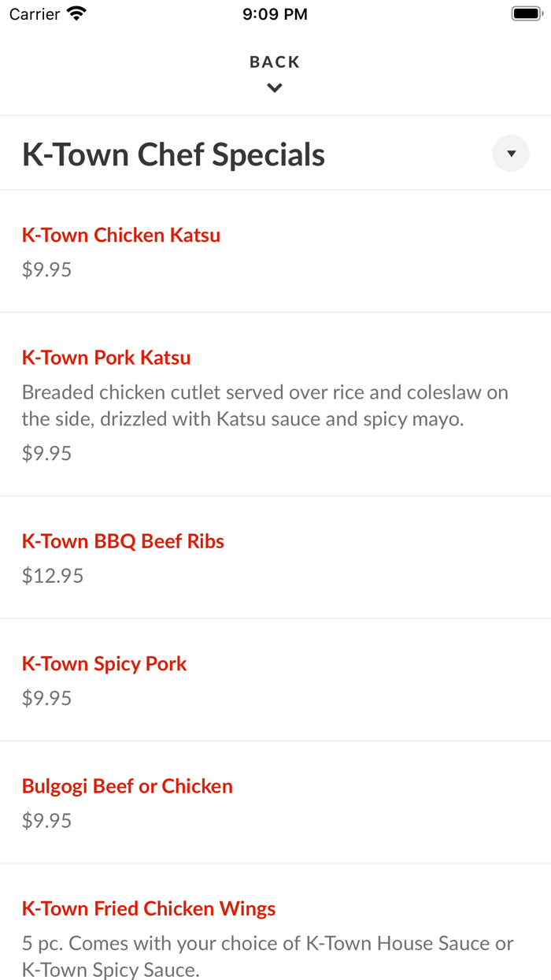Expand the BACK navigation chevron
The width and height of the screenshot is (551, 980).
[x=274, y=87]
